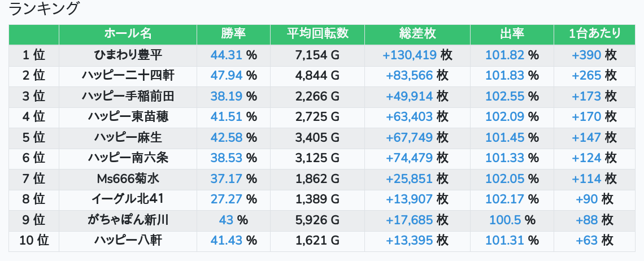Image resolution: width=644 pixels, height=261 pixels.
Task: Click the ハッピー東苗穂 hall name
Action: (x=128, y=117)
